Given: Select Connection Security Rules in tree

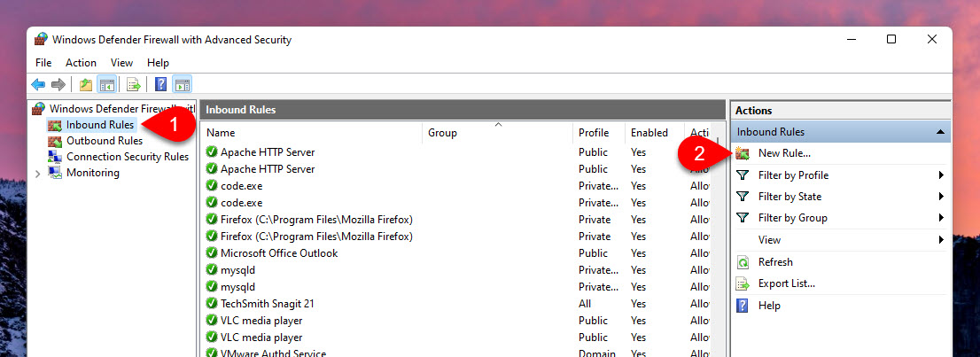Looking at the screenshot, I should (127, 157).
